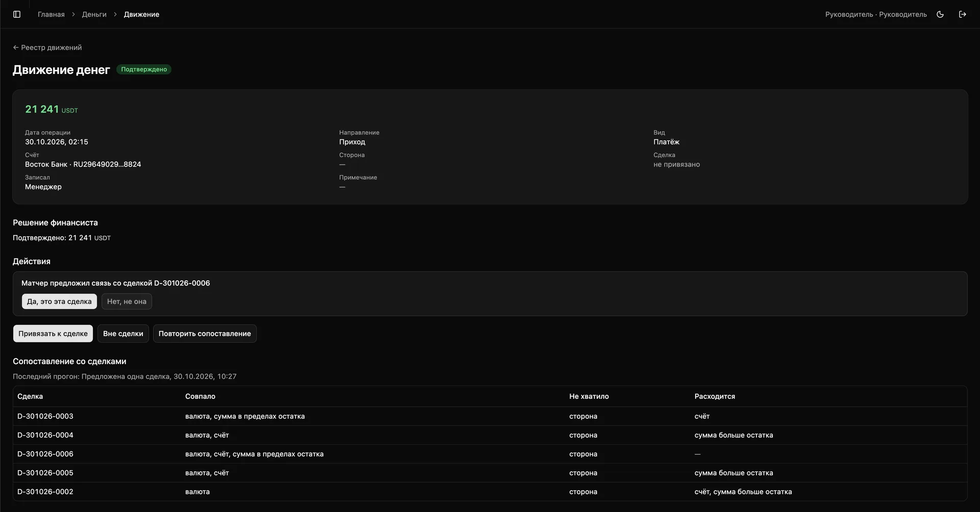980x512 pixels.
Task: Click Повторить сопоставление button
Action: point(205,334)
